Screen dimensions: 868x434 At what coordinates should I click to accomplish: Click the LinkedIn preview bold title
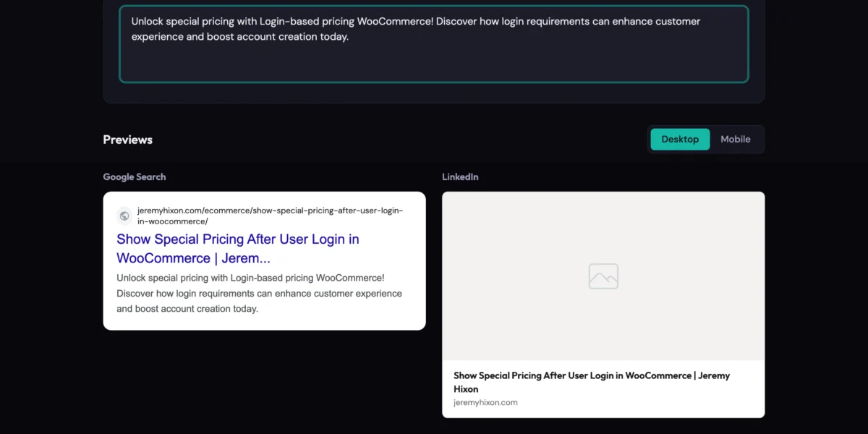[x=591, y=376]
